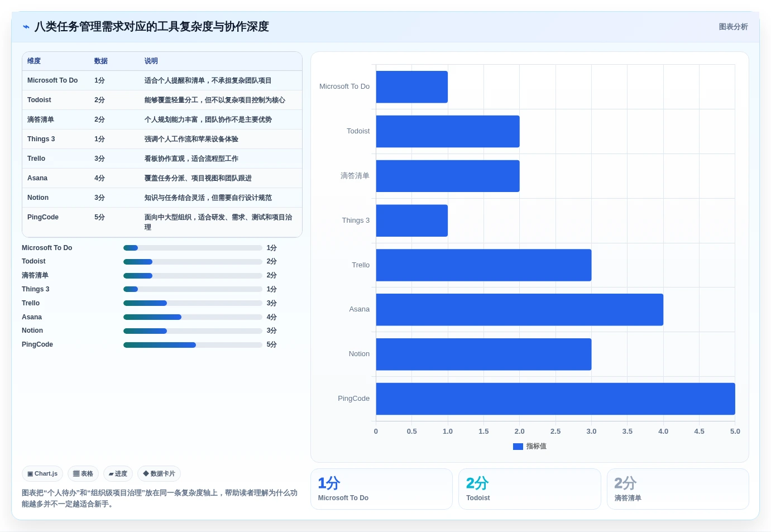This screenshot has height=532, width=771.
Task: Click the Notion label in progress list
Action: (x=32, y=331)
